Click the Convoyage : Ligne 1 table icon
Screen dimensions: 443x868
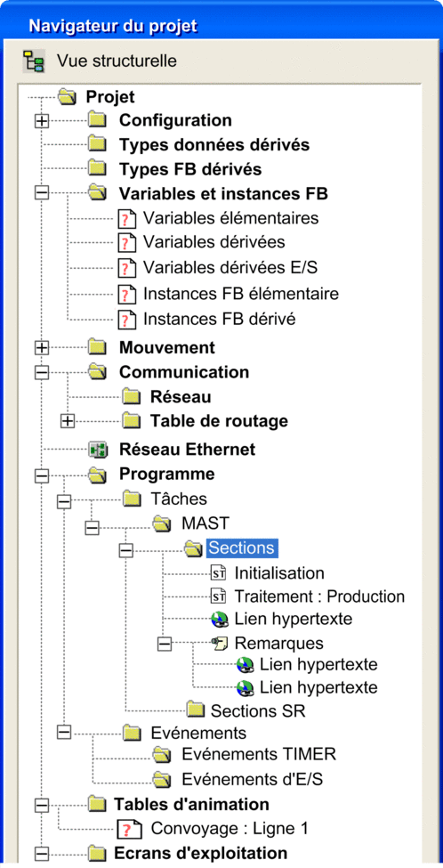click(125, 829)
